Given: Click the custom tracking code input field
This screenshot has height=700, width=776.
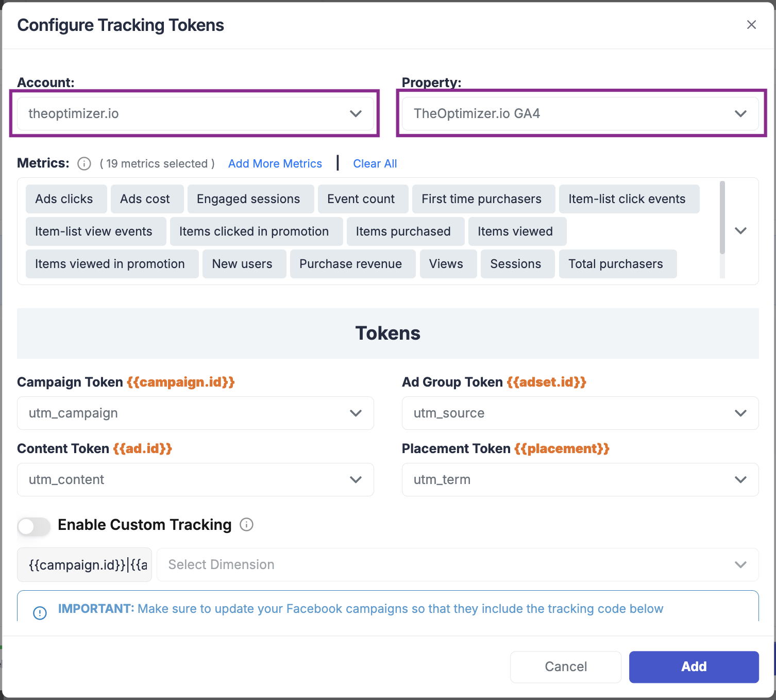Looking at the screenshot, I should [85, 564].
